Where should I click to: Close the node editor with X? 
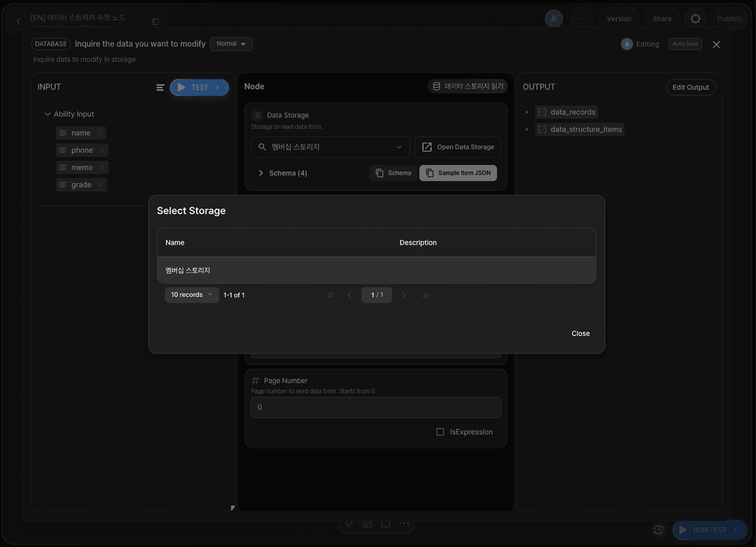point(716,44)
